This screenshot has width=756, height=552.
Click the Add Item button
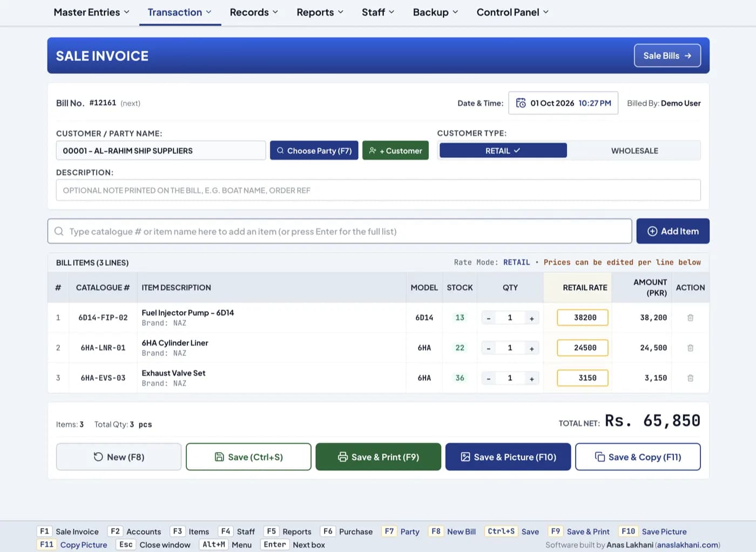coord(673,231)
